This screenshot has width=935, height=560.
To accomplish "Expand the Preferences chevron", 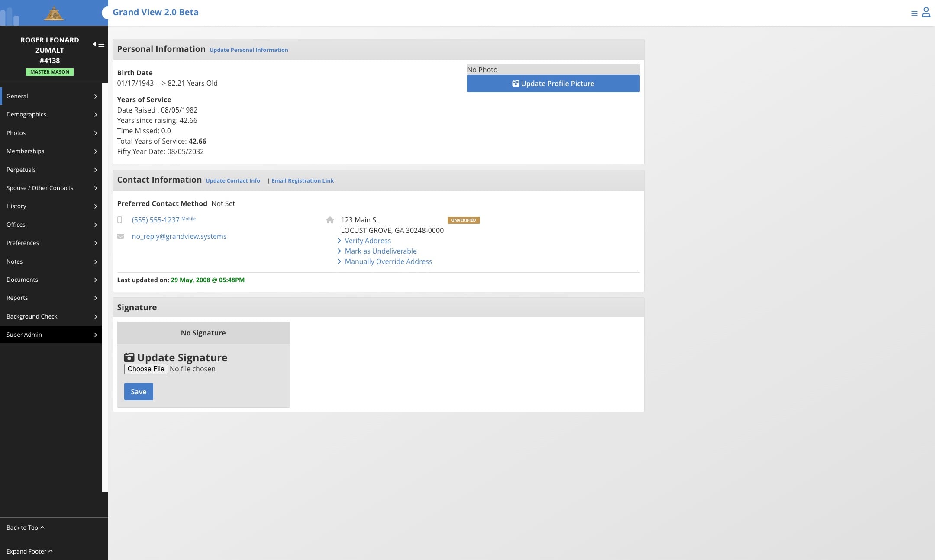I will pyautogui.click(x=96, y=243).
